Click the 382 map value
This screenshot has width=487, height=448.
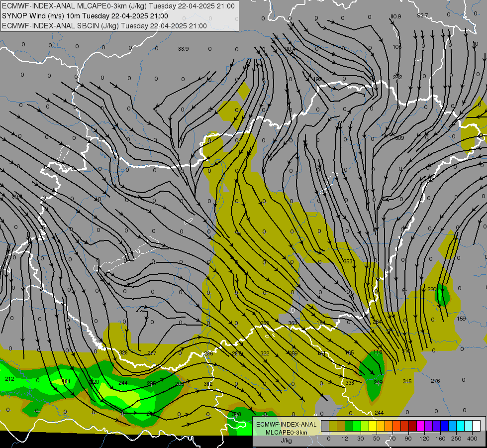[x=208, y=384]
